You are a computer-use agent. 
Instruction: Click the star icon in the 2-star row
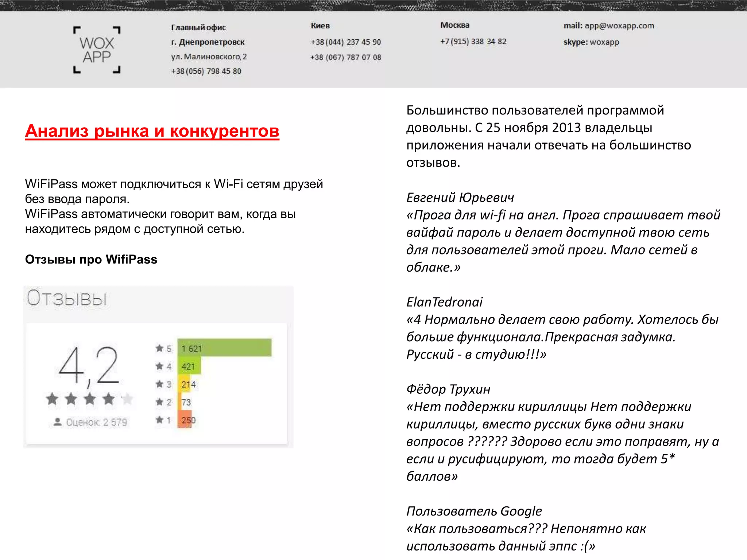tap(159, 402)
